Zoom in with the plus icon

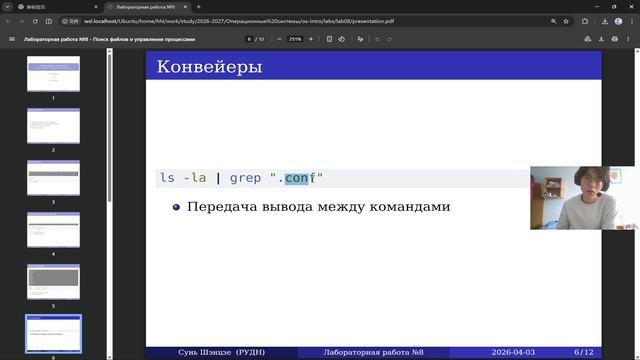click(x=311, y=39)
